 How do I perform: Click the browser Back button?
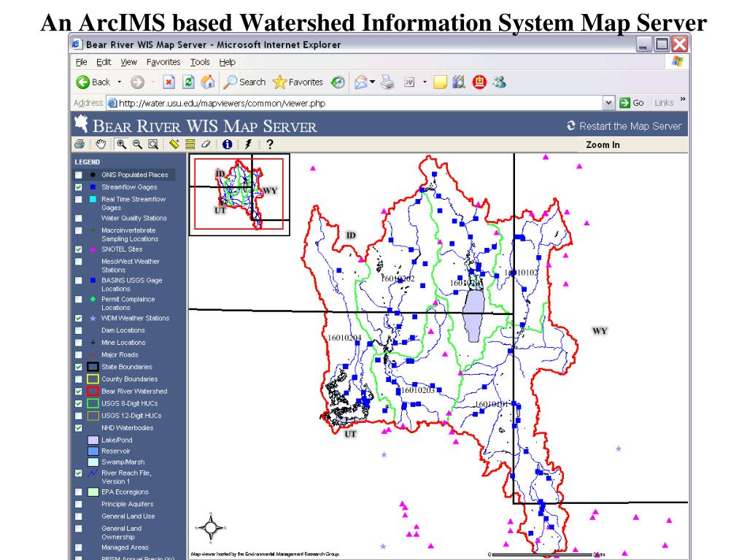pos(93,82)
